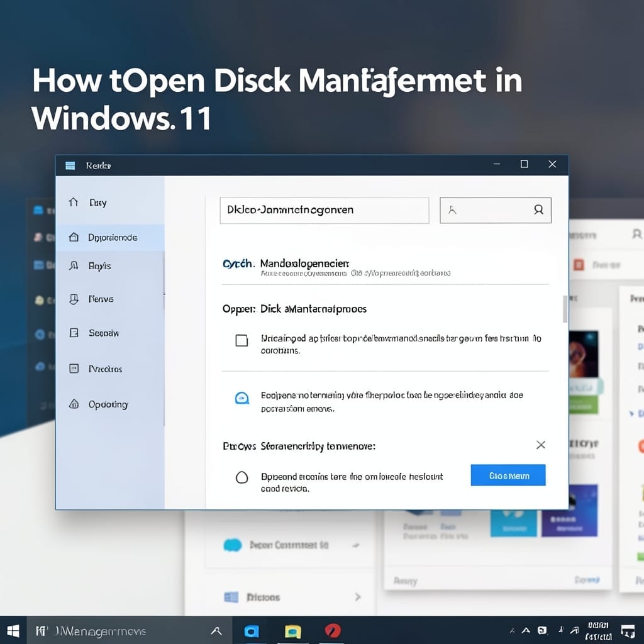This screenshot has width=644, height=644.
Task: Click the Dtlcions icon in background window
Action: coord(231,597)
